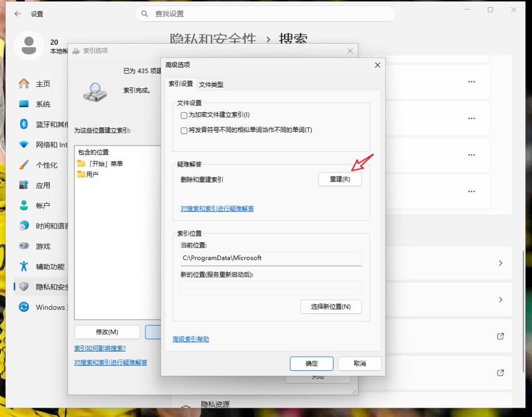This screenshot has width=532, height=417.
Task: Close the 索引选项 window
Action: [x=350, y=50]
